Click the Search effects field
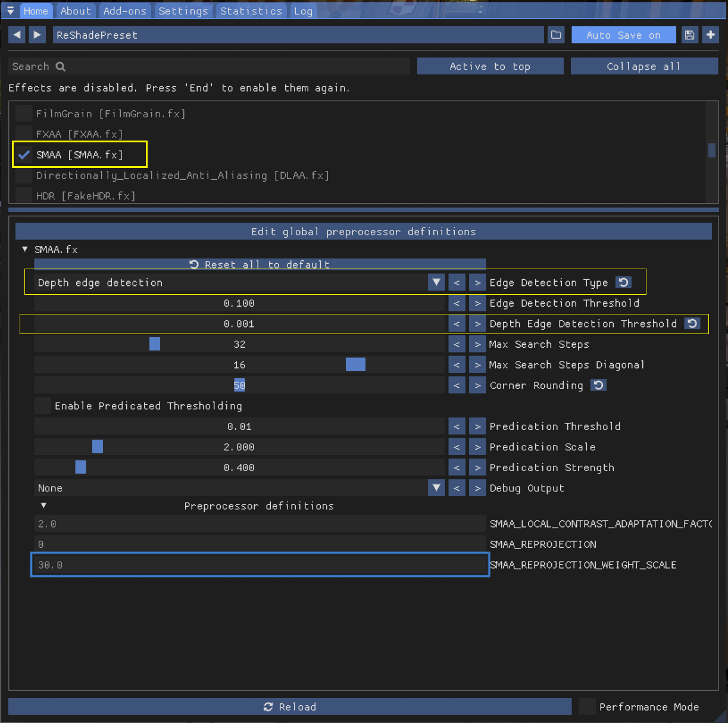Screen dimensions: 728x723 [x=208, y=66]
